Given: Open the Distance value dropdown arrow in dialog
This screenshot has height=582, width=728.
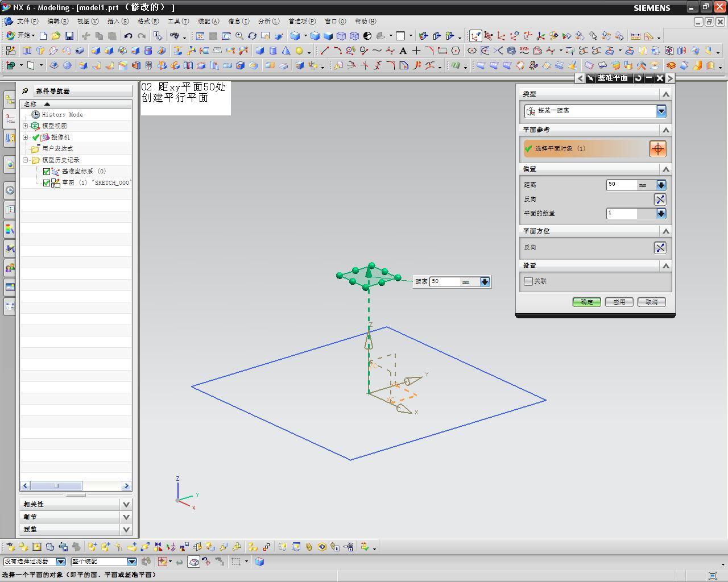Looking at the screenshot, I should (661, 185).
